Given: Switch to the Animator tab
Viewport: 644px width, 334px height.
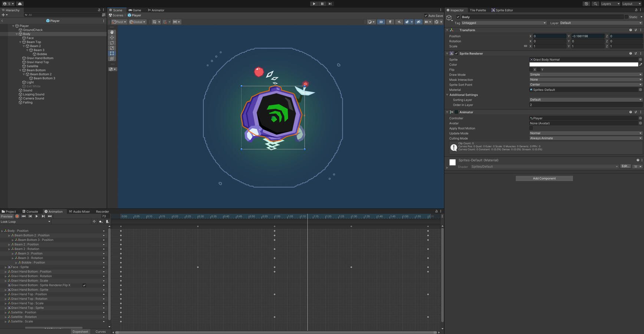Looking at the screenshot, I should (156, 10).
